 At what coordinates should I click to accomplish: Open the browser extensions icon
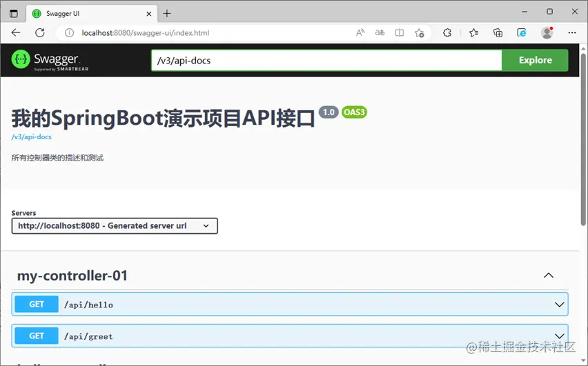(x=447, y=32)
